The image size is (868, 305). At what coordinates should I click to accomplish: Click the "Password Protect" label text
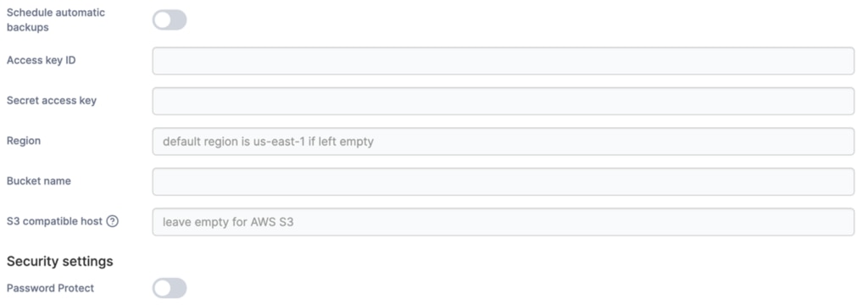point(50,288)
